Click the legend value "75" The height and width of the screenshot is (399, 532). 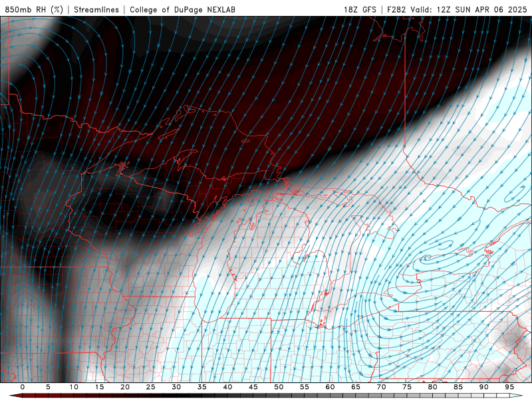coord(407,387)
